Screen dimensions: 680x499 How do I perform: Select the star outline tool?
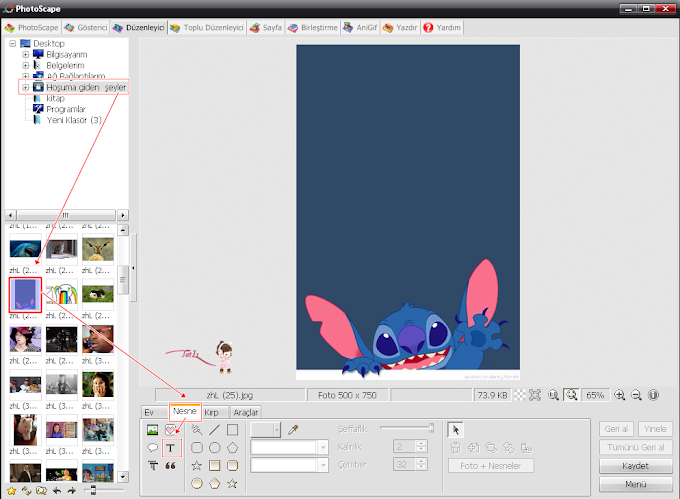[x=196, y=465]
